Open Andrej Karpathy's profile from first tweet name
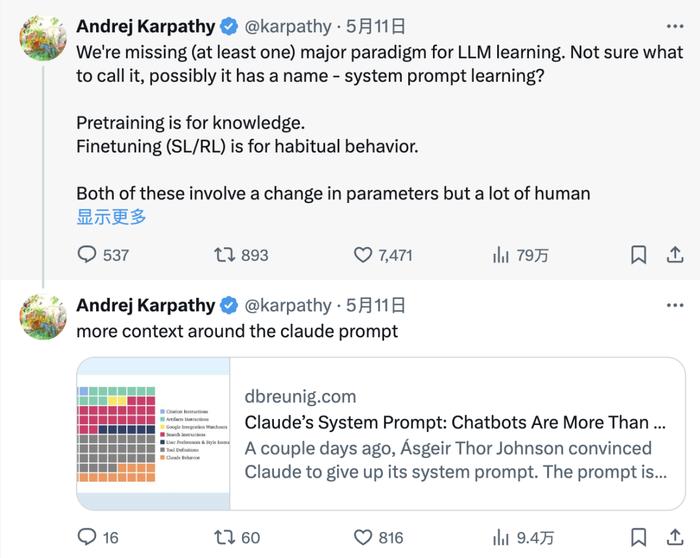This screenshot has height=558, width=700. pyautogui.click(x=146, y=26)
